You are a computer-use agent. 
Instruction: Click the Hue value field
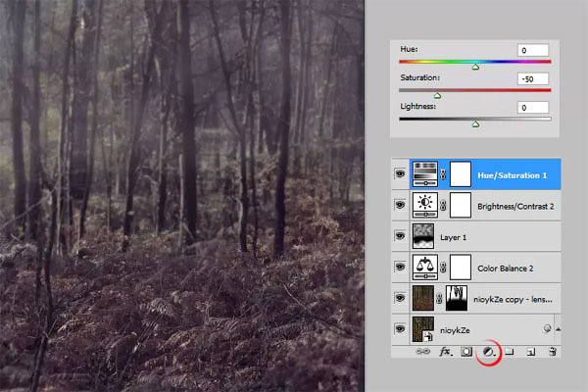[533, 50]
